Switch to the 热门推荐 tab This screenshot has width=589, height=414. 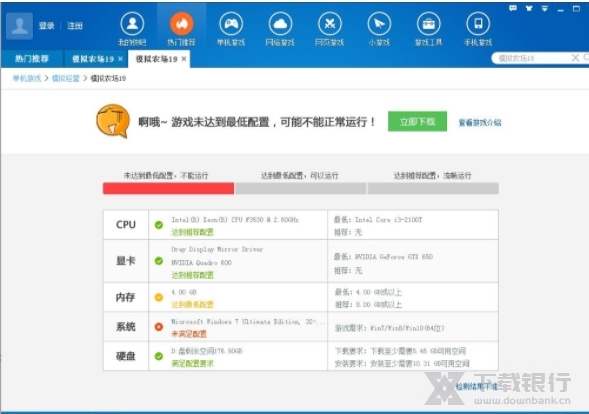point(32,59)
